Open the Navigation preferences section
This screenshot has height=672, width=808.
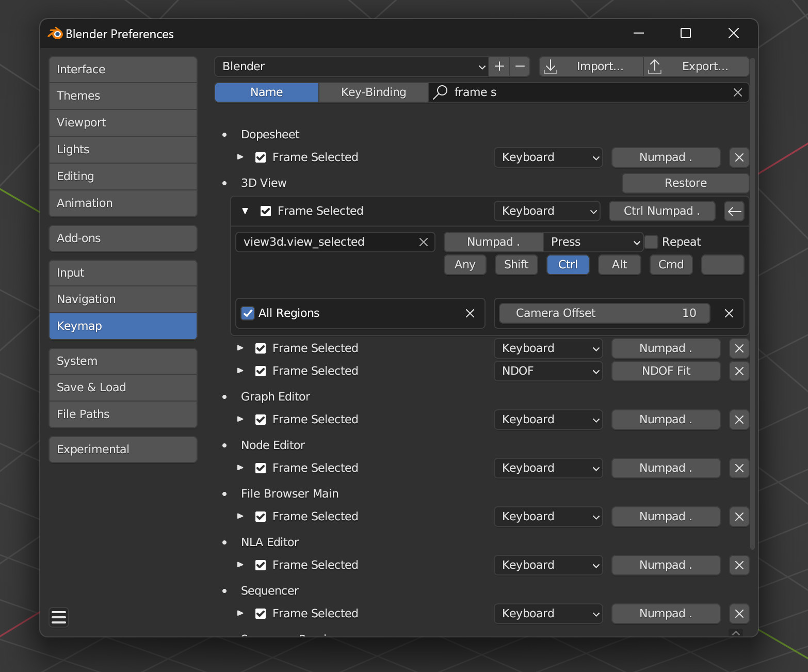pos(123,299)
